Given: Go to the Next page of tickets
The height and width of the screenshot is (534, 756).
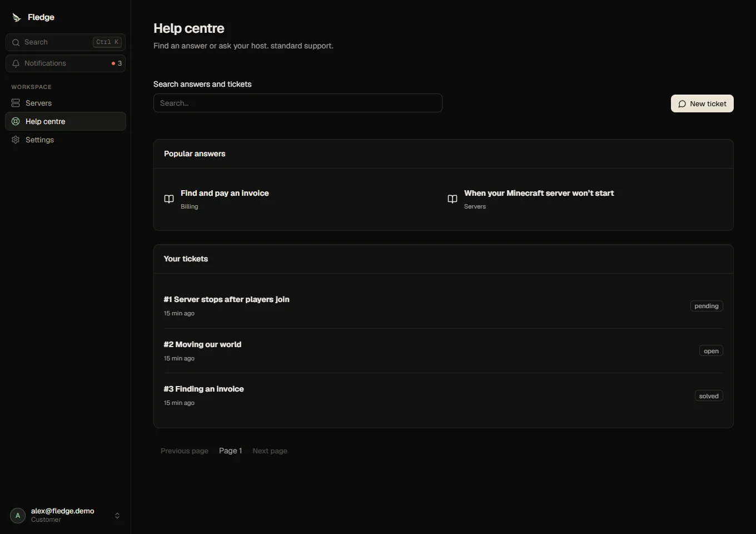Looking at the screenshot, I should (x=270, y=451).
